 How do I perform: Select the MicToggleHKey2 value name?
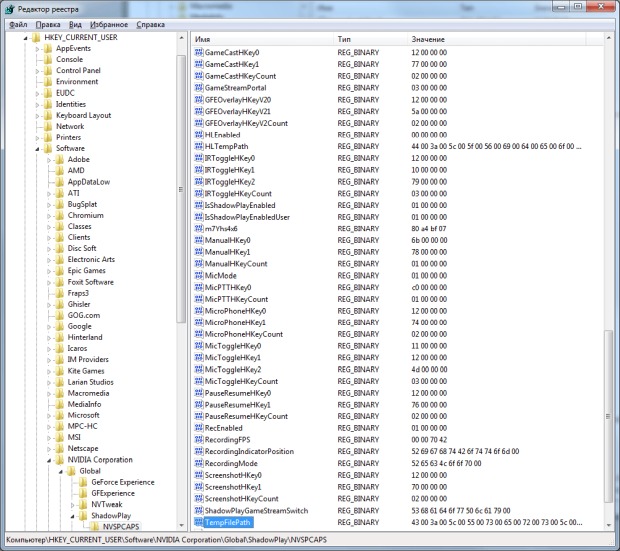point(232,369)
